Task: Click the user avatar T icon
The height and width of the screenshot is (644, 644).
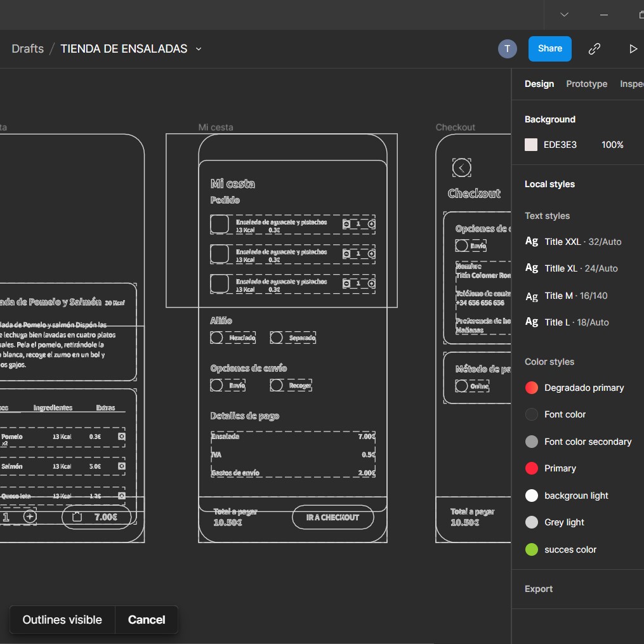Action: [507, 49]
